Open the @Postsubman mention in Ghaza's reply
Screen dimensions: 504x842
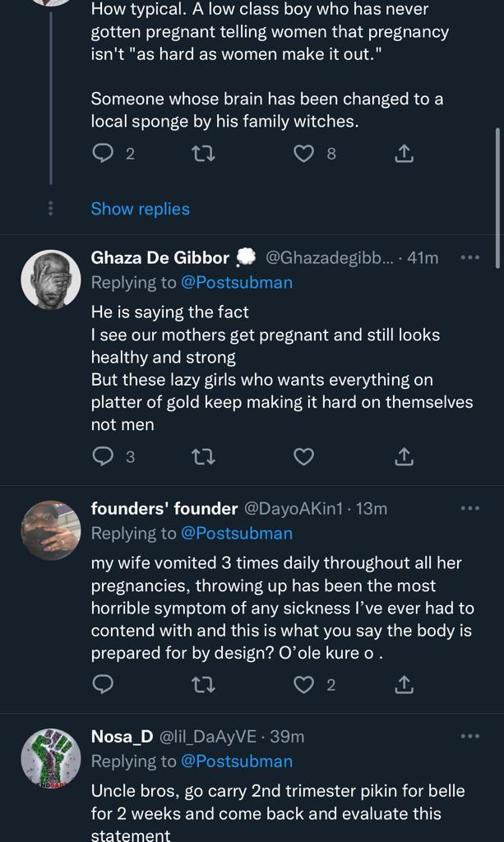(237, 282)
